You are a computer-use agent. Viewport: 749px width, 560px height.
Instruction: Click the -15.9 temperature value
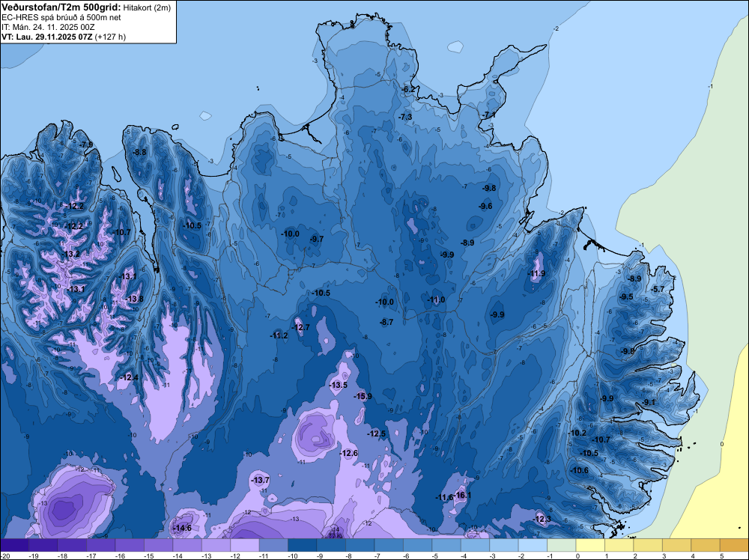(x=363, y=396)
